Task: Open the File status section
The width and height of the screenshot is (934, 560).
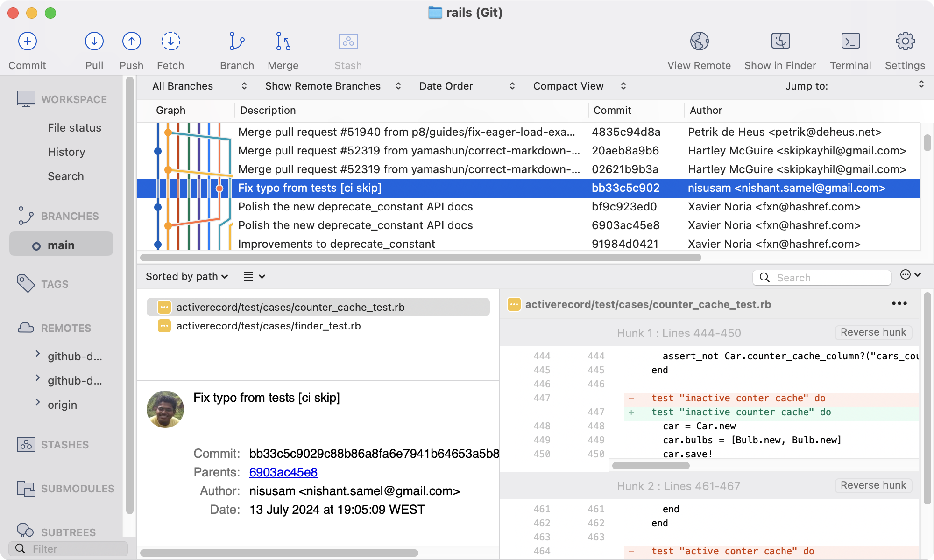Action: click(x=74, y=127)
